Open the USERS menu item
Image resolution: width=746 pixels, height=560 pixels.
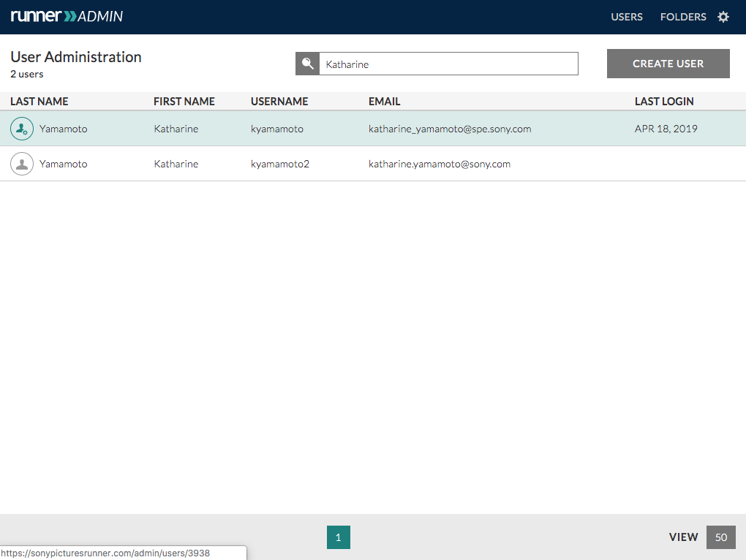coord(627,17)
